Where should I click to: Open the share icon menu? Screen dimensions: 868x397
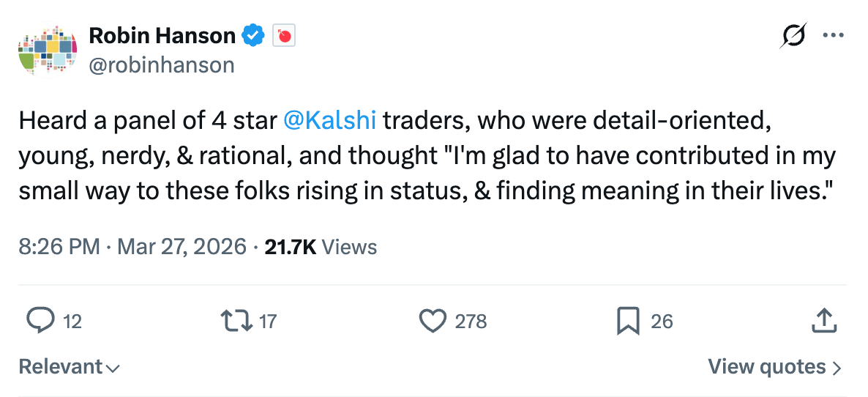pos(824,321)
